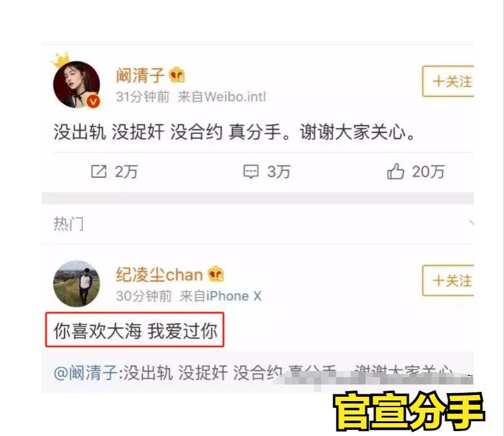Click crown decoration above 阚清子's avatar
The image size is (504, 436).
60,60
